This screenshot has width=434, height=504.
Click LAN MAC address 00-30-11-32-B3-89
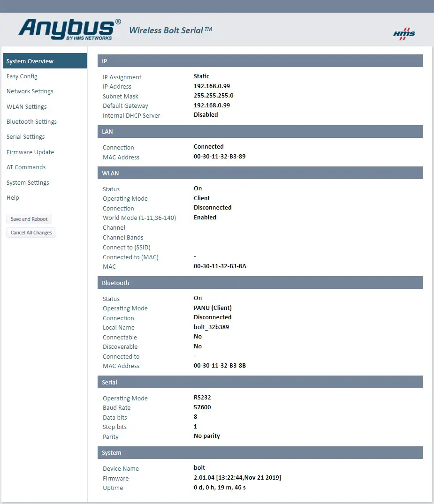coord(220,157)
